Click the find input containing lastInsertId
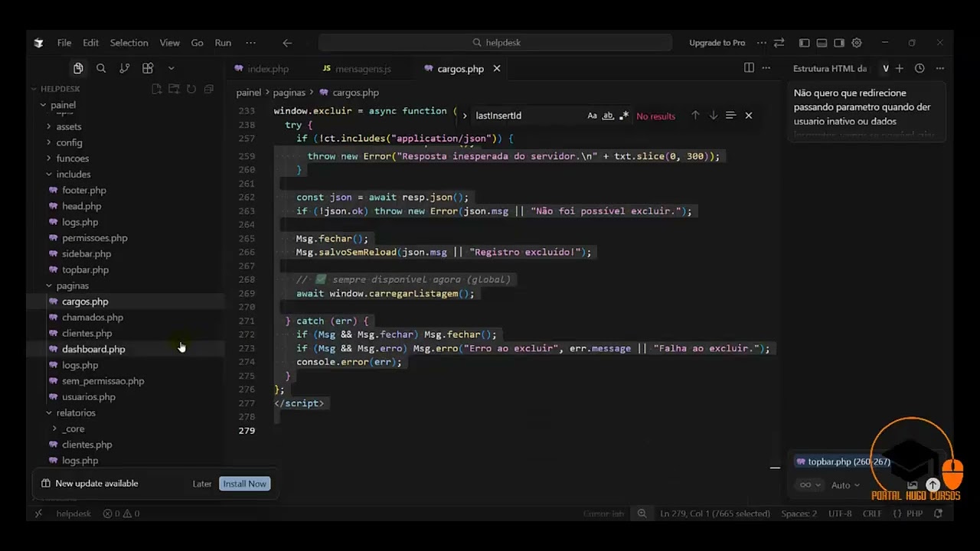 [x=528, y=116]
